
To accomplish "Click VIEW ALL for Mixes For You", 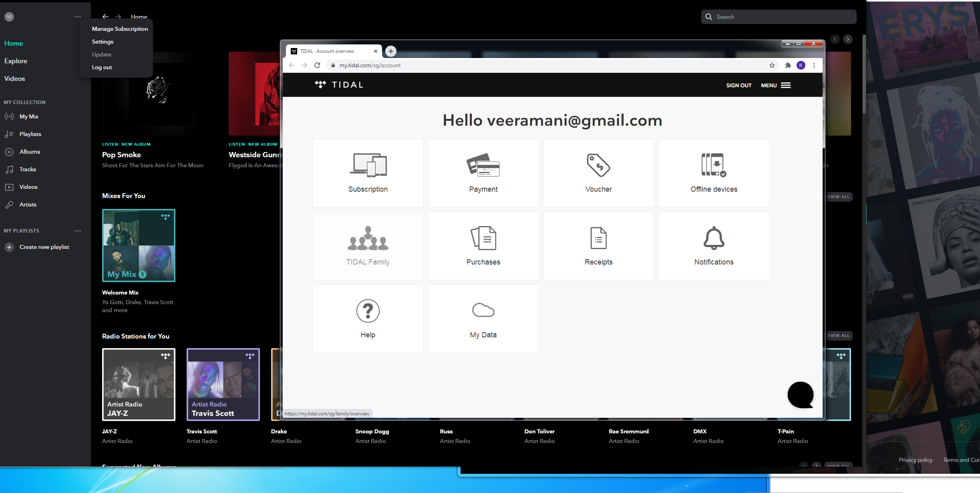I will point(839,196).
